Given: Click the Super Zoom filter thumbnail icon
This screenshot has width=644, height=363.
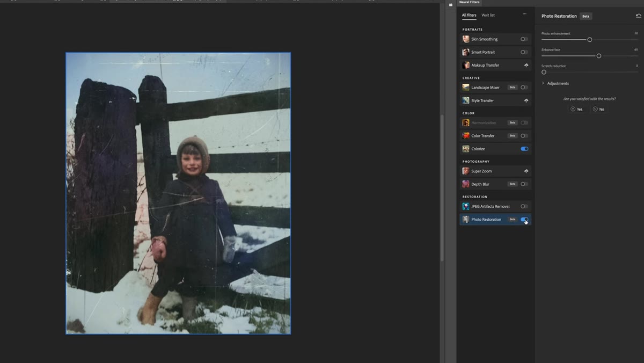Looking at the screenshot, I should coord(466,171).
